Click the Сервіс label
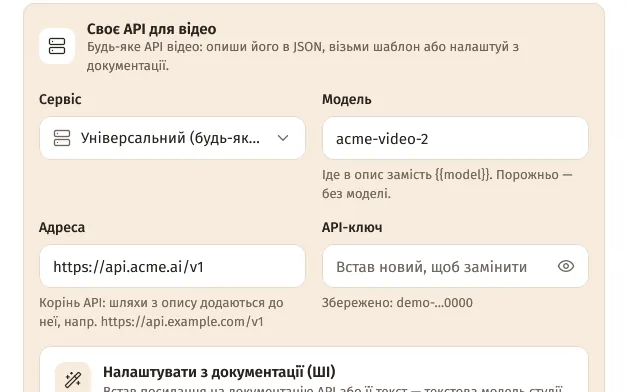Image resolution: width=628 pixels, height=392 pixels. coord(60,99)
